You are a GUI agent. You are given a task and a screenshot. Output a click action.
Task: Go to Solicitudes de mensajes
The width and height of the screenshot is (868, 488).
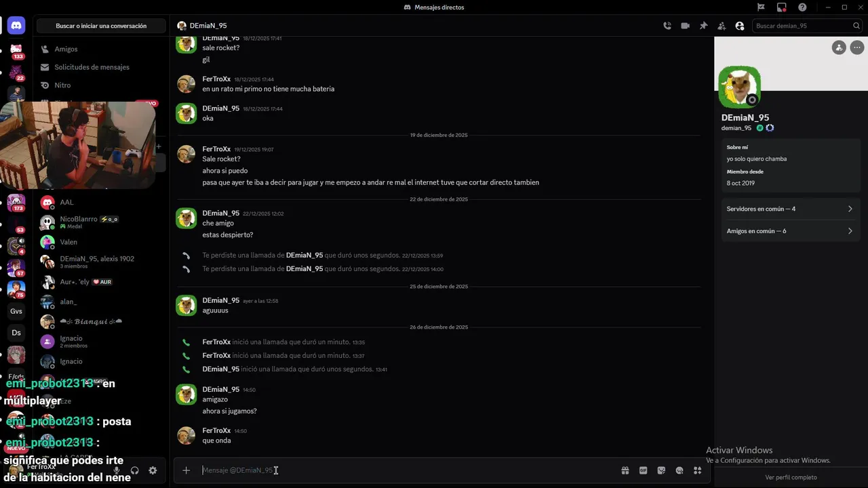click(x=92, y=67)
